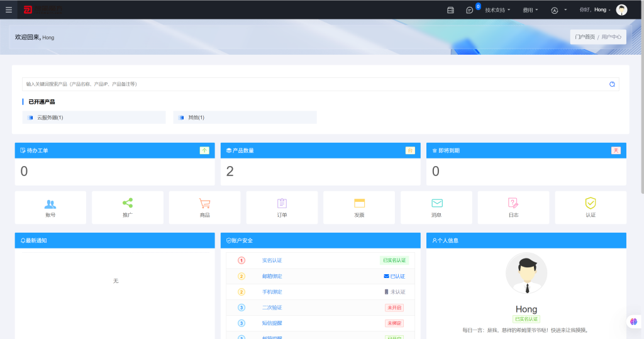Click the number 1 icon beside 实名认证
The height and width of the screenshot is (339, 644).
(241, 260)
